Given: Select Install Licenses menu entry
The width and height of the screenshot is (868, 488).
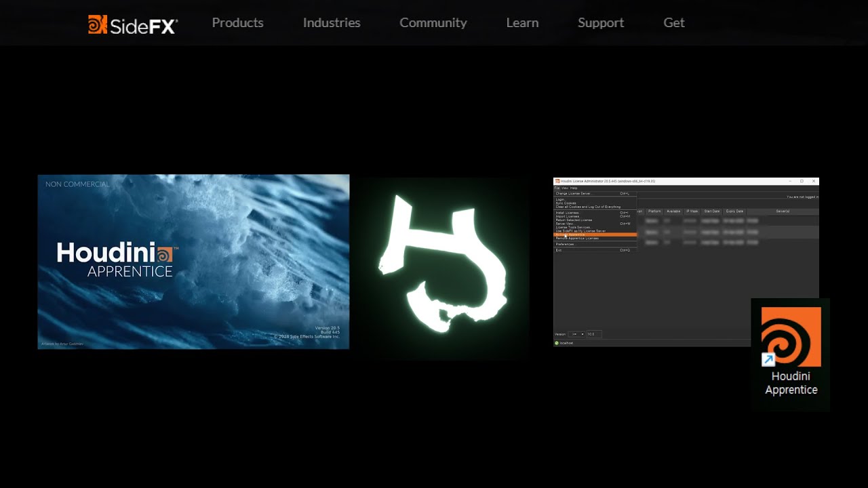Looking at the screenshot, I should pos(595,213).
